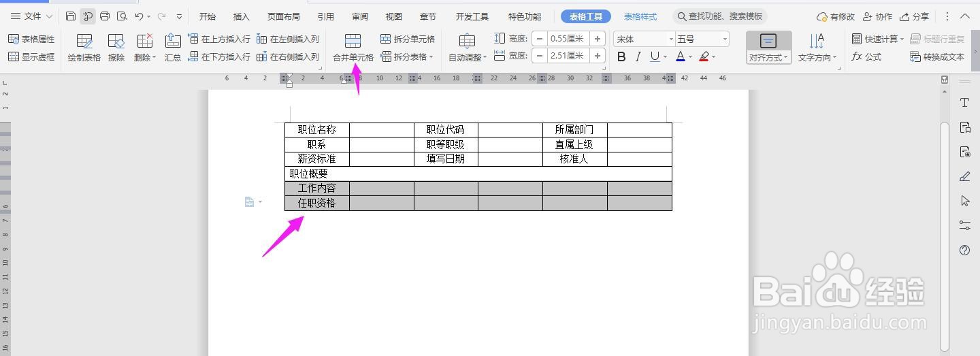Apply the font color A button

point(680,57)
